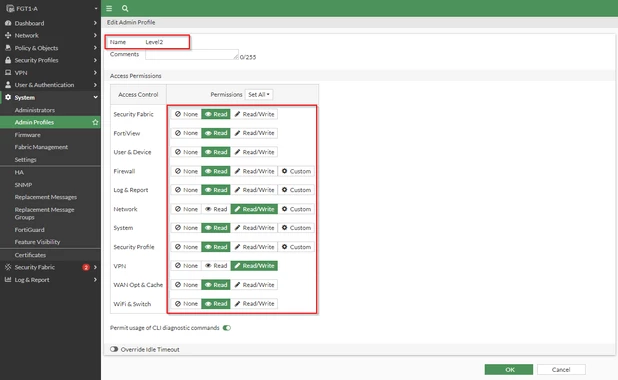Set WAN Opt & Cache to Read/Write
The width and height of the screenshot is (618, 380).
coord(254,285)
